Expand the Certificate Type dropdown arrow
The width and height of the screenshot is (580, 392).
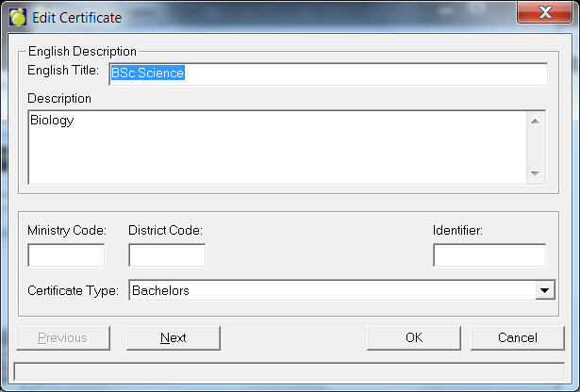(x=545, y=291)
